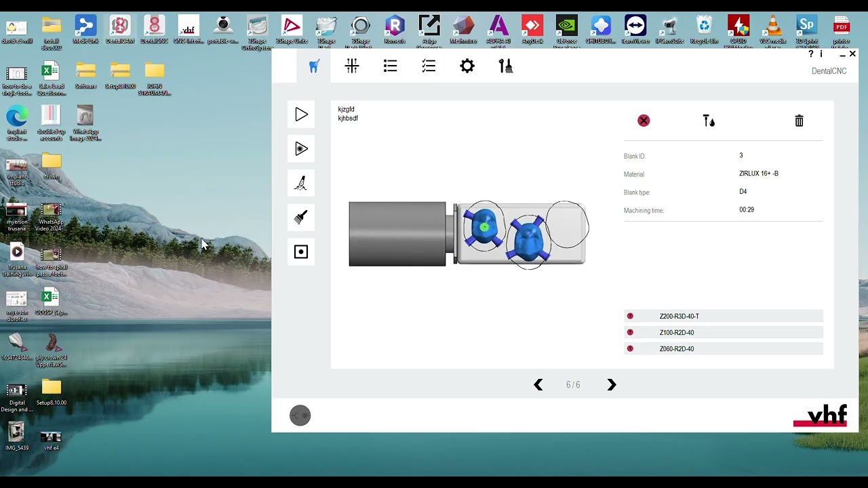
Task: Open the JOHN STRAUMAN folder on desktop
Action: pyautogui.click(x=154, y=79)
